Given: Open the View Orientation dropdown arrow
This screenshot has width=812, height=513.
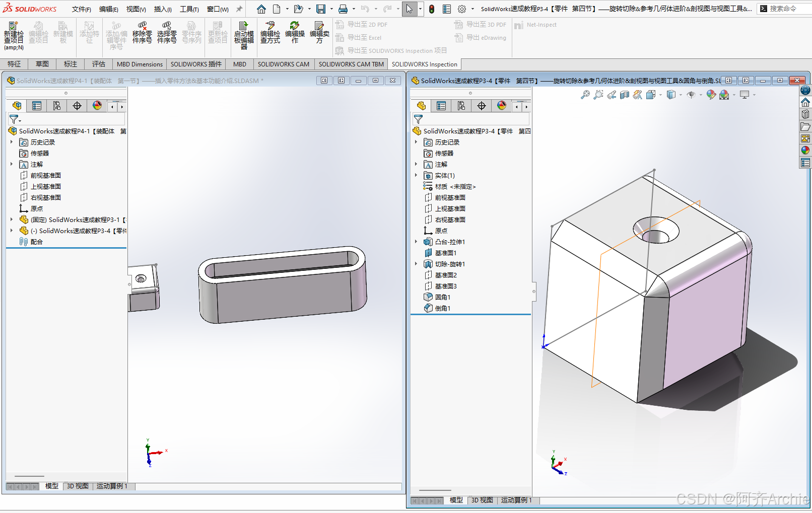Looking at the screenshot, I should click(x=660, y=95).
